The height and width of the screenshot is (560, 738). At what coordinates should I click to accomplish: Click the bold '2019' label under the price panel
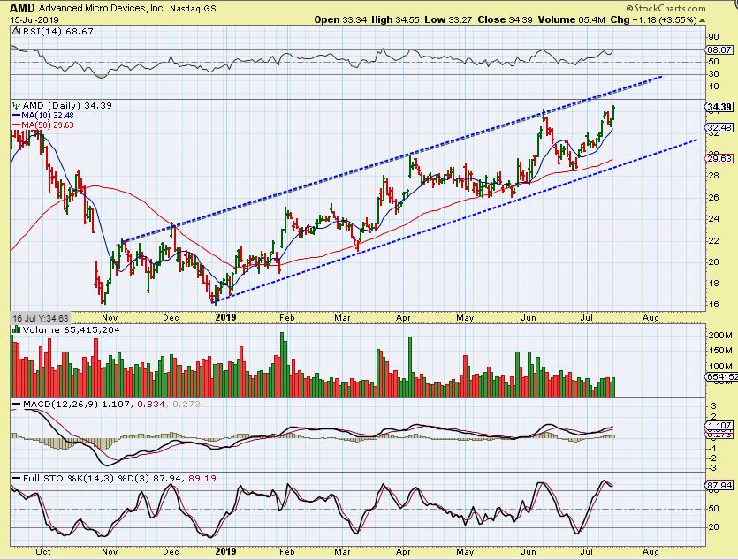(225, 317)
